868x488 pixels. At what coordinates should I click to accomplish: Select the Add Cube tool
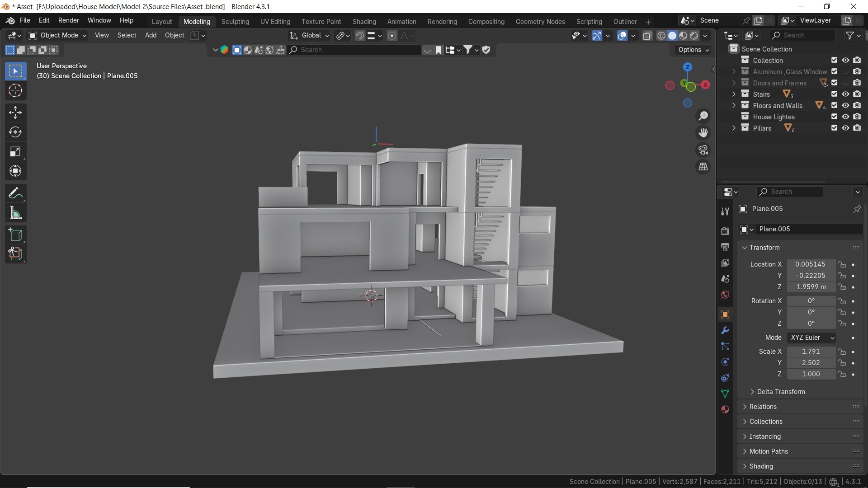click(15, 235)
